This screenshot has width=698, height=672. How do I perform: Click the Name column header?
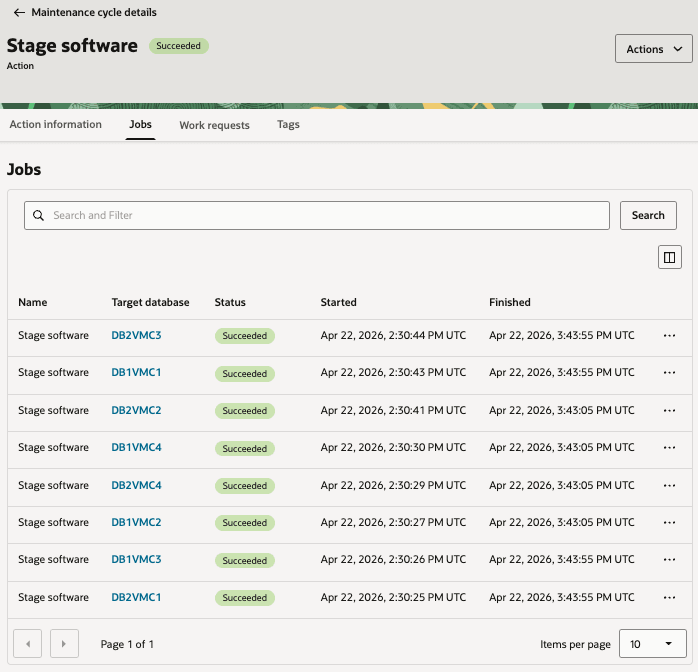[32, 302]
